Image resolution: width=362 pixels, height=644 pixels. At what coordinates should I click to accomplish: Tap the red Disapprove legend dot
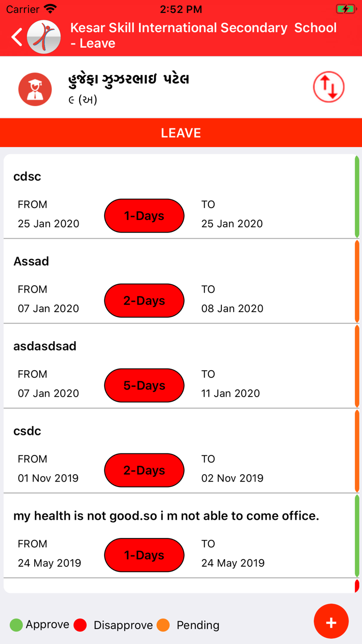tap(80, 625)
